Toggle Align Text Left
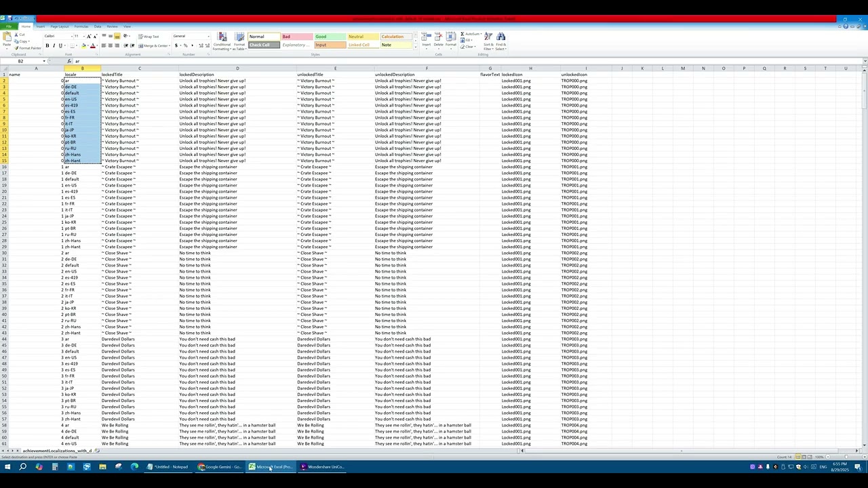 104,45
